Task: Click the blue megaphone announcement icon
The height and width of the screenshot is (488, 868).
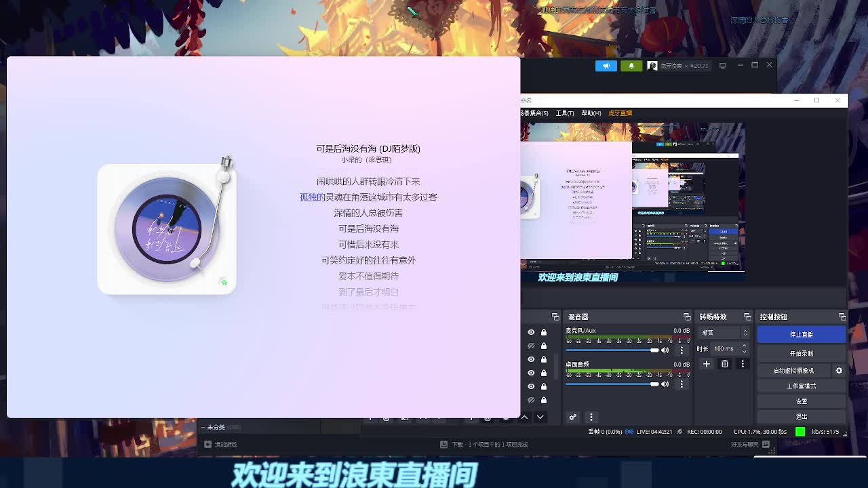Action: [x=606, y=66]
